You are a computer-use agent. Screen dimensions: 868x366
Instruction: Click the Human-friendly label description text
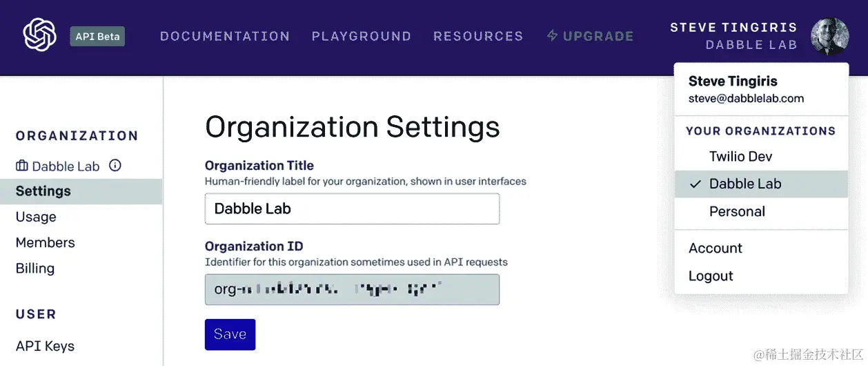coord(366,182)
